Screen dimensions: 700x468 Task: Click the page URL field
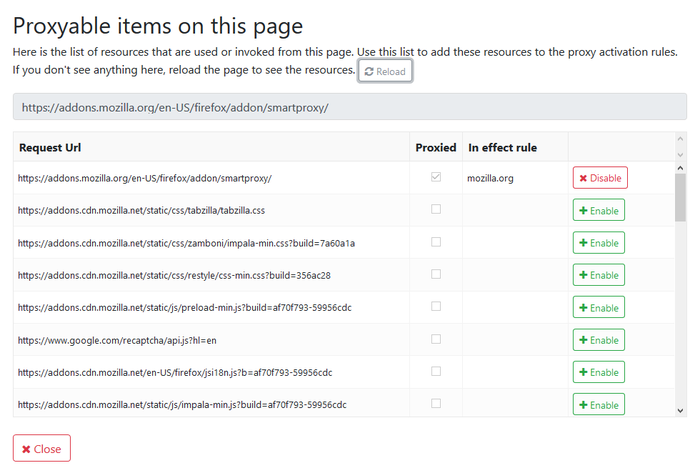[349, 107]
